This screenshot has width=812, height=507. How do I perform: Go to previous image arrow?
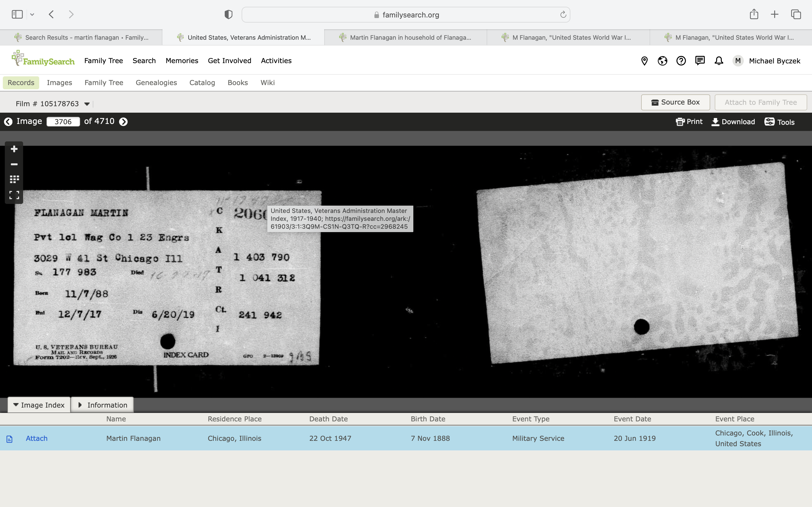point(8,122)
